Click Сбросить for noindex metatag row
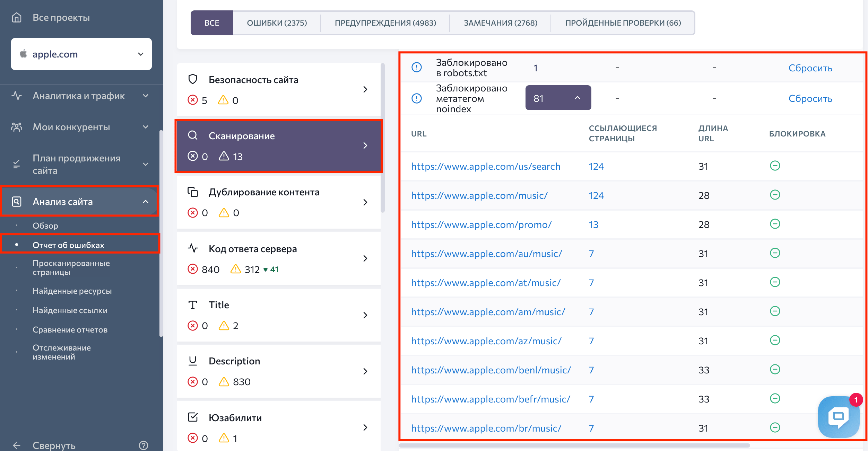868x451 pixels. (x=810, y=98)
